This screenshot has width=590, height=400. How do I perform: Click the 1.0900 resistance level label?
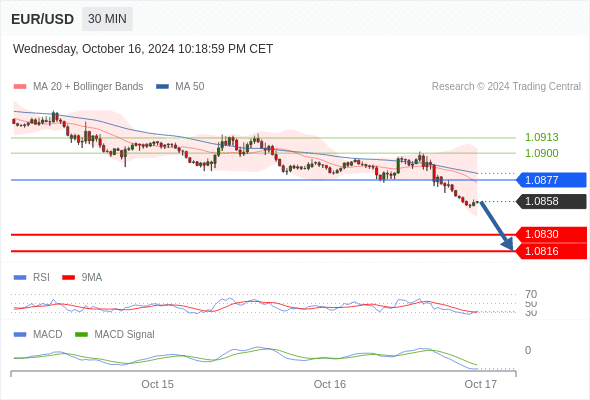(541, 153)
